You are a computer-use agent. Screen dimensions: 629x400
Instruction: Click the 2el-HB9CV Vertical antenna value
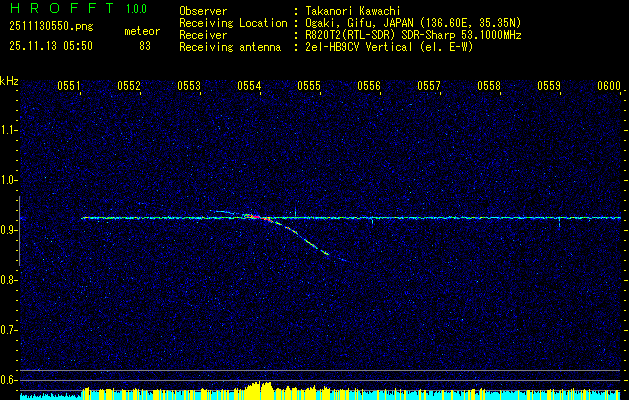pos(389,47)
